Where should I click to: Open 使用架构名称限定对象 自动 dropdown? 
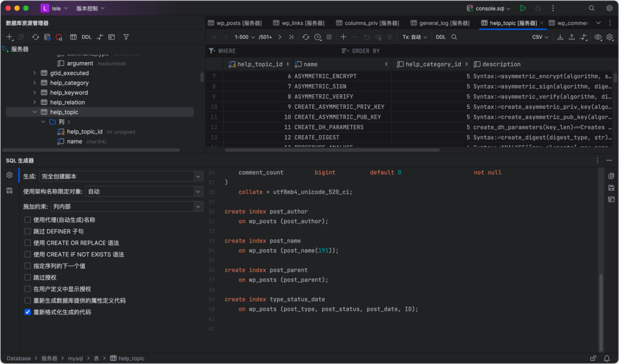(144, 191)
